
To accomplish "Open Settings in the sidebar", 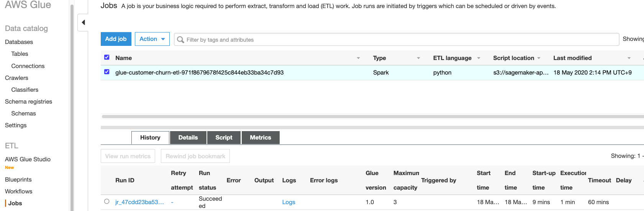I will click(x=16, y=125).
